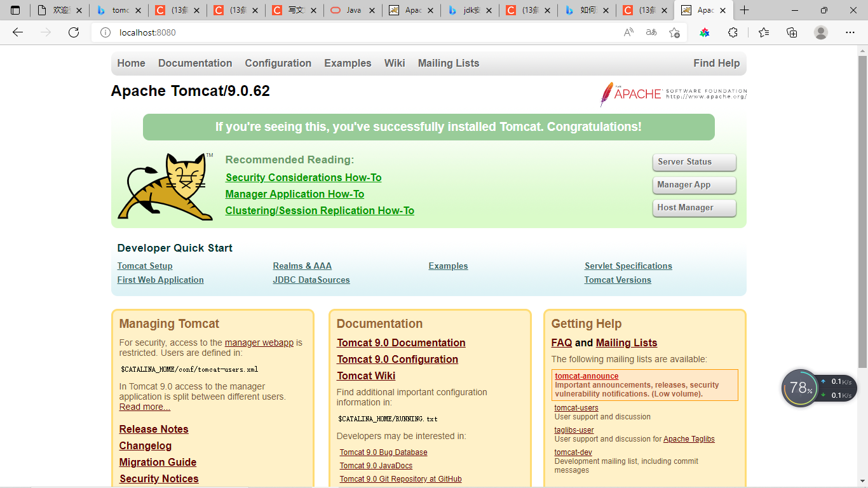
Task: Open the manager webapp link
Action: 259,342
